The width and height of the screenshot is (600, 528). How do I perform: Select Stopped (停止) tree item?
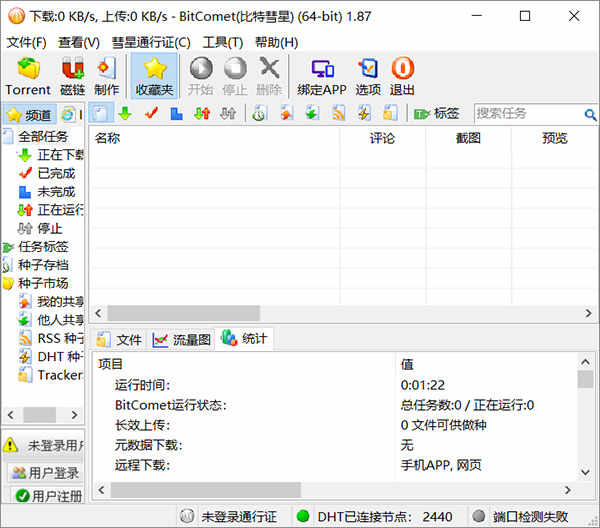[40, 228]
